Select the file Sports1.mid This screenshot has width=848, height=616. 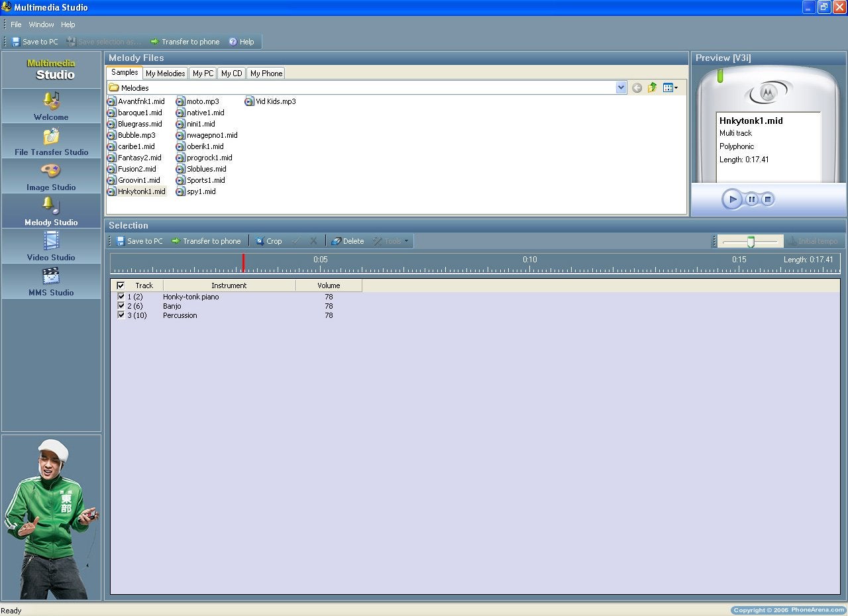(x=201, y=180)
